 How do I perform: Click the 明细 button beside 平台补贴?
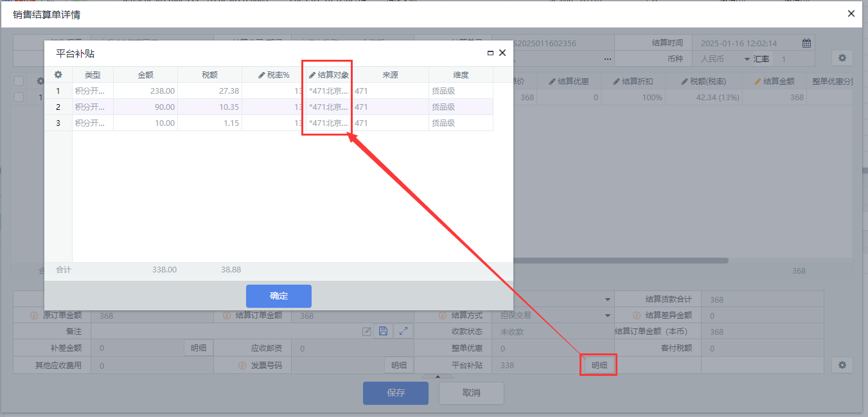tap(599, 365)
